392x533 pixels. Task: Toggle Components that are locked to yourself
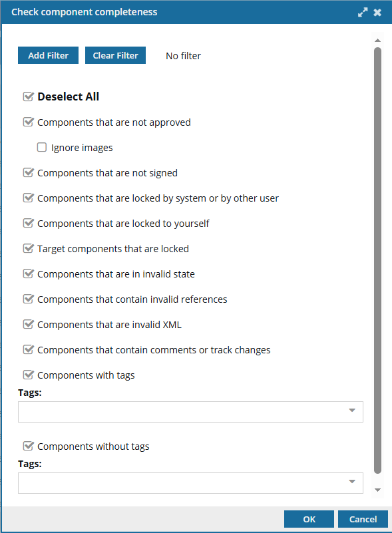[x=28, y=224]
